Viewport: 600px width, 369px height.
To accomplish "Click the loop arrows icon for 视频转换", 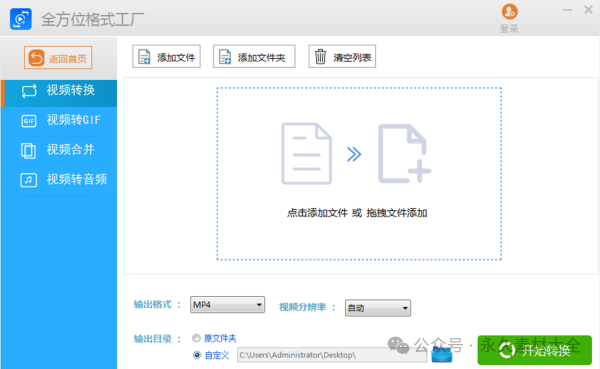I will click(x=29, y=91).
